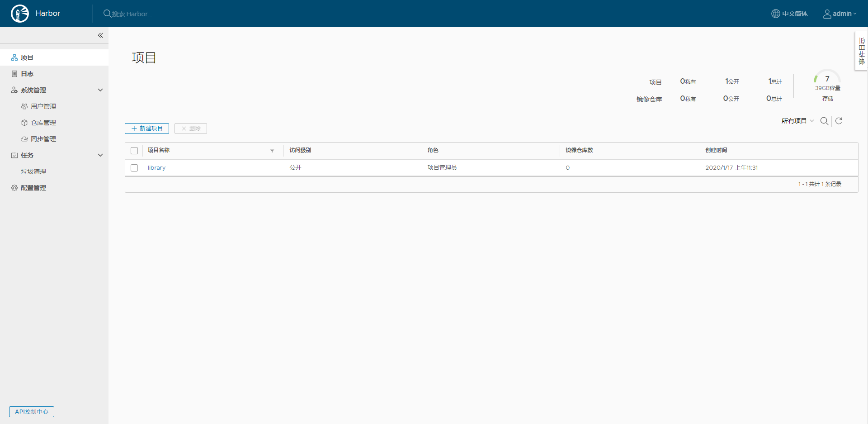
Task: Click the 删除 button
Action: coord(191,129)
